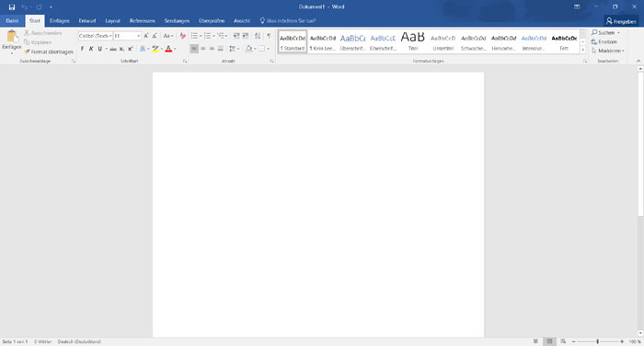Switch to the Layout ribbon tab

click(x=112, y=20)
